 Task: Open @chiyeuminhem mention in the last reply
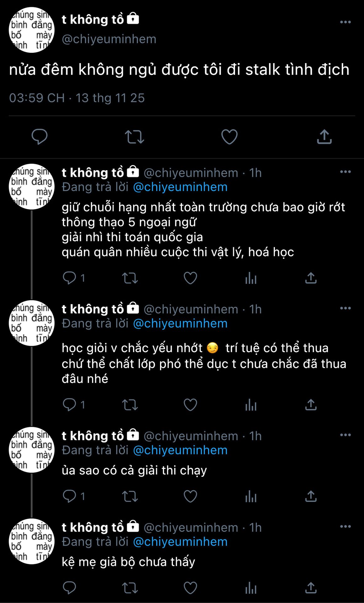tap(180, 542)
